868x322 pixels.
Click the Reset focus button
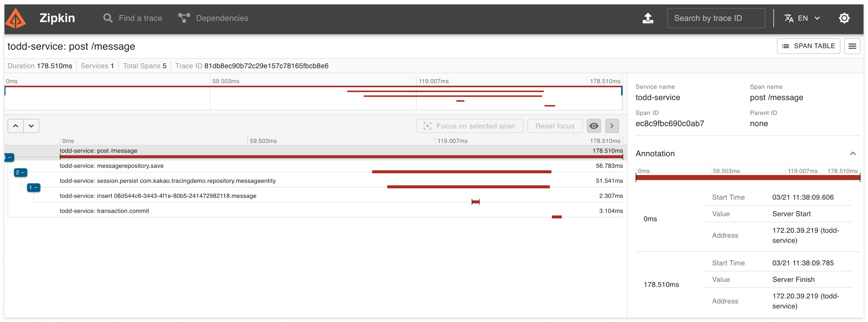[x=554, y=126]
